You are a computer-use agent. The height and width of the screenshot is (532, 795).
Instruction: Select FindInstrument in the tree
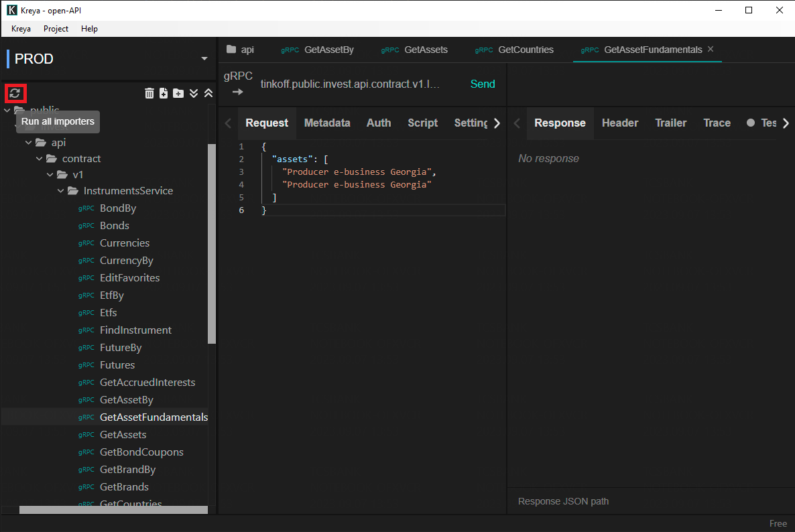[x=135, y=330]
